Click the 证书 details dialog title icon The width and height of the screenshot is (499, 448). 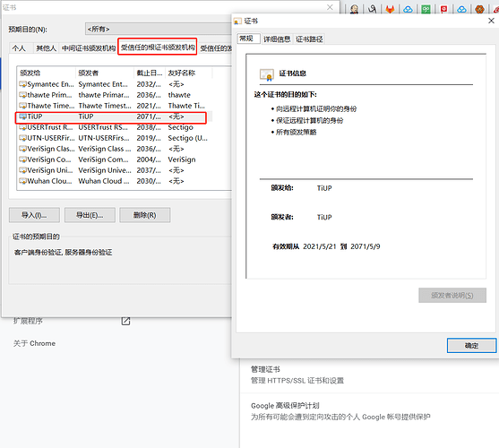[237, 22]
